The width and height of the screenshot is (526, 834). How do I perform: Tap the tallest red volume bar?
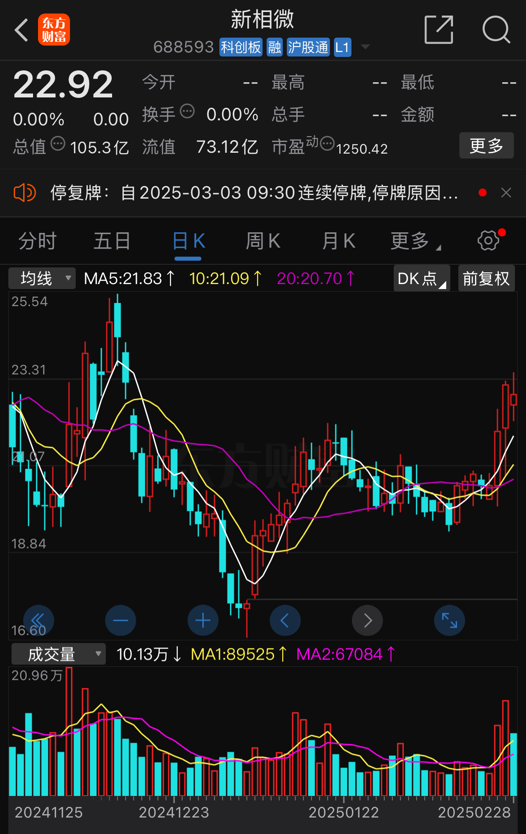click(x=69, y=731)
